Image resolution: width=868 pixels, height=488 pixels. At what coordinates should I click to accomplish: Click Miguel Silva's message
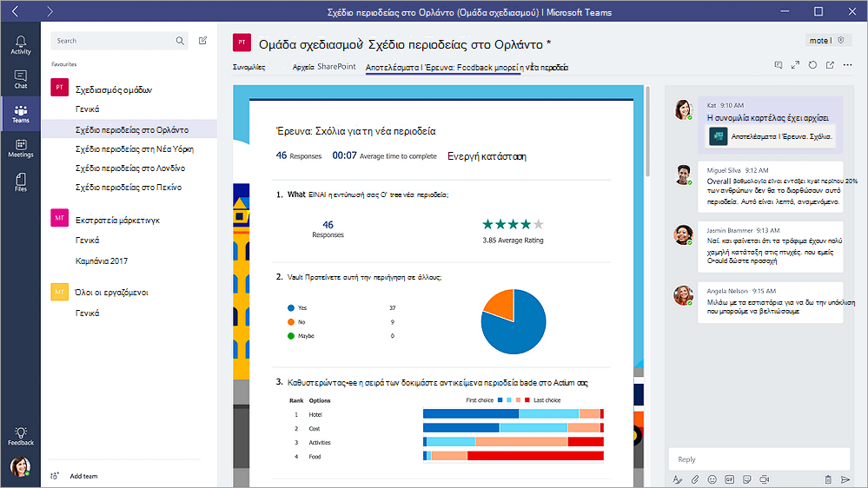pos(771,186)
